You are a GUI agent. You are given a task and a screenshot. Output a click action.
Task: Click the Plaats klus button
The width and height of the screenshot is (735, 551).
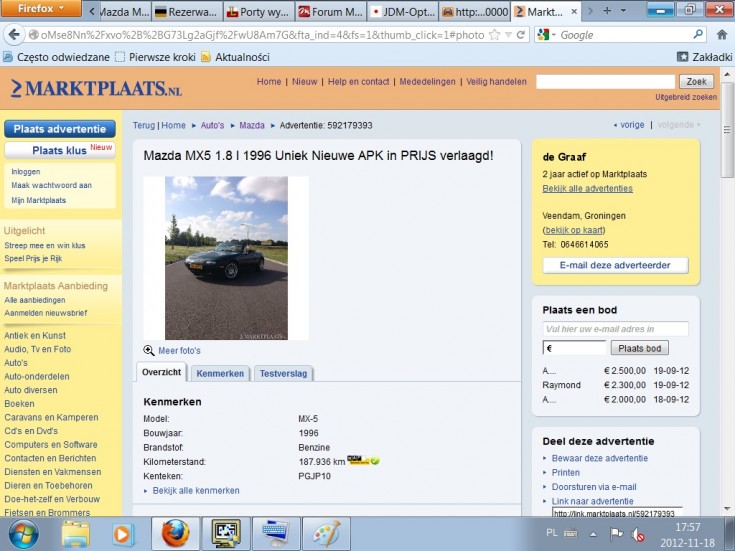coord(60,150)
